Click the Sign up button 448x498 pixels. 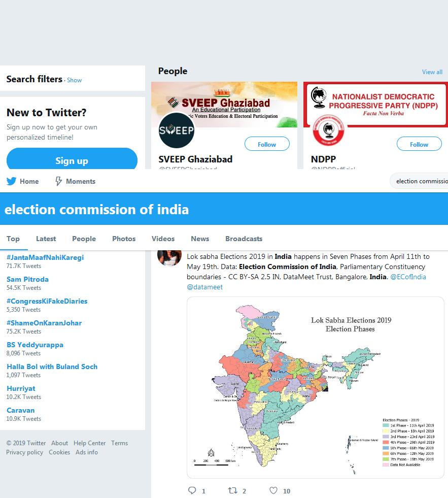tap(72, 158)
